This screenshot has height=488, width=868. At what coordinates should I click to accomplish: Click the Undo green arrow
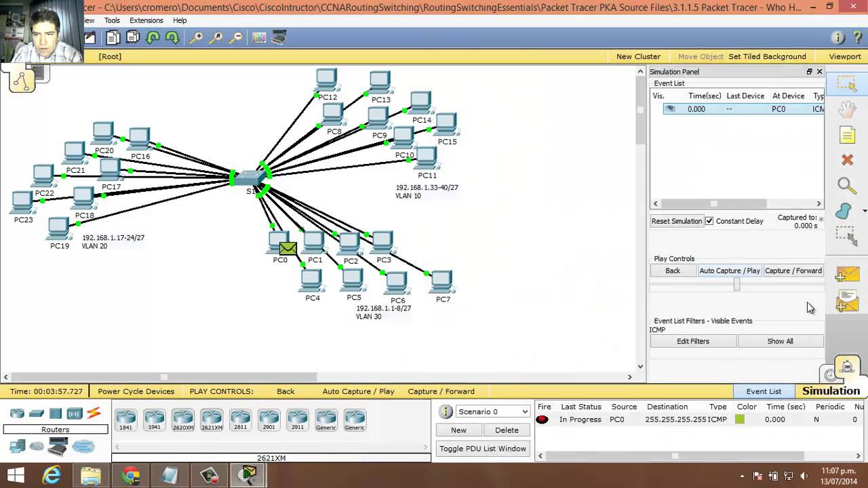[x=153, y=38]
